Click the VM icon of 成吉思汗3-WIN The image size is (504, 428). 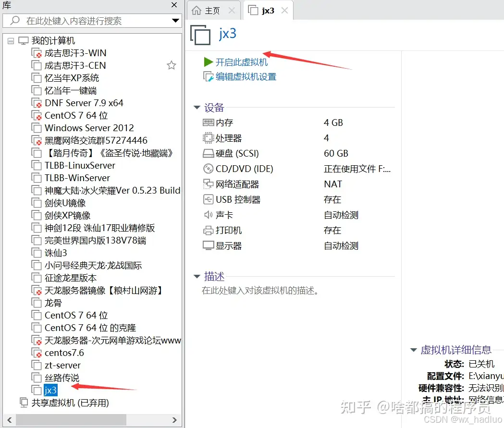click(37, 53)
